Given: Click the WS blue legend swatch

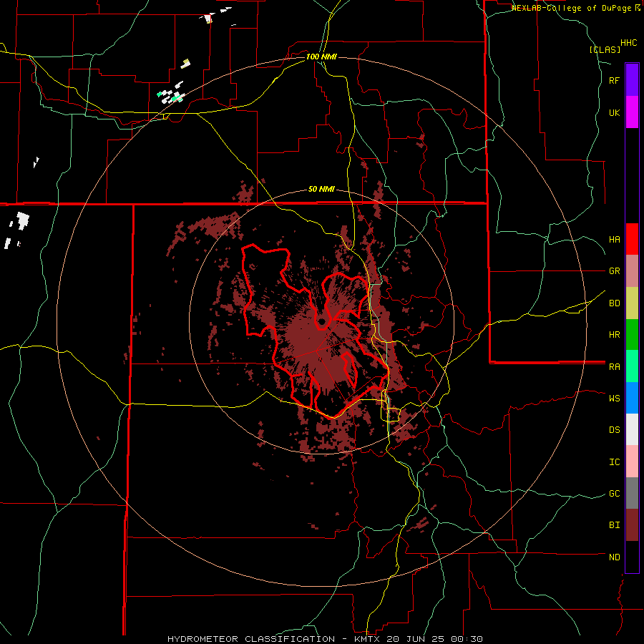Looking at the screenshot, I should pos(632,398).
